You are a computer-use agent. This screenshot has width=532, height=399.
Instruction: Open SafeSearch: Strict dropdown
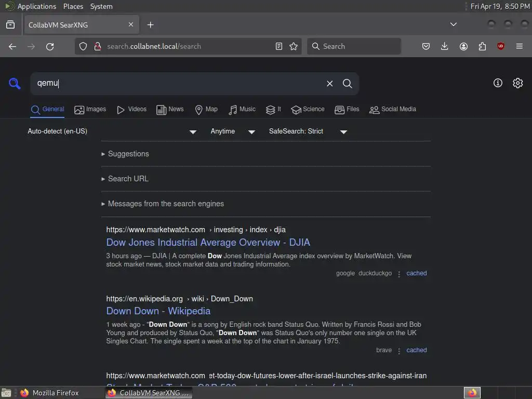[x=308, y=131]
